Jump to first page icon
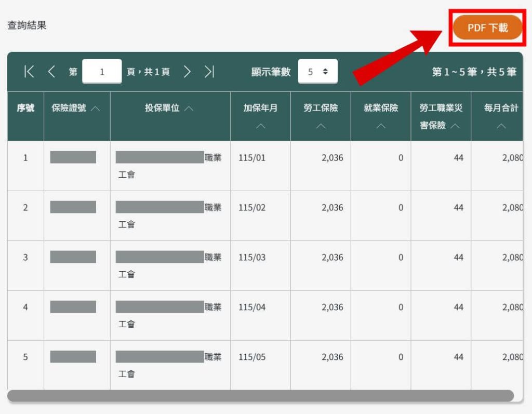532x414 pixels. click(x=29, y=72)
